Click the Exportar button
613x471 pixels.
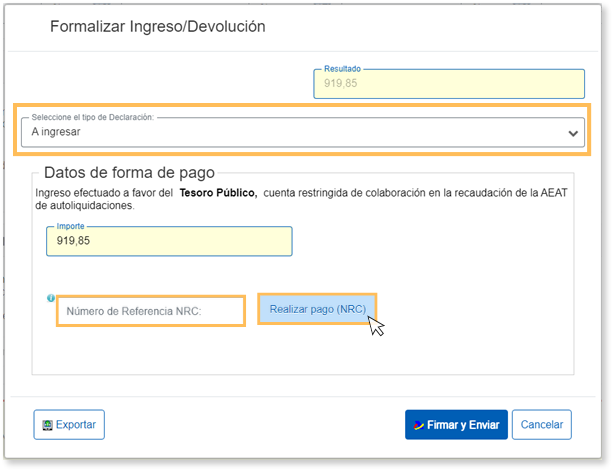coord(69,425)
